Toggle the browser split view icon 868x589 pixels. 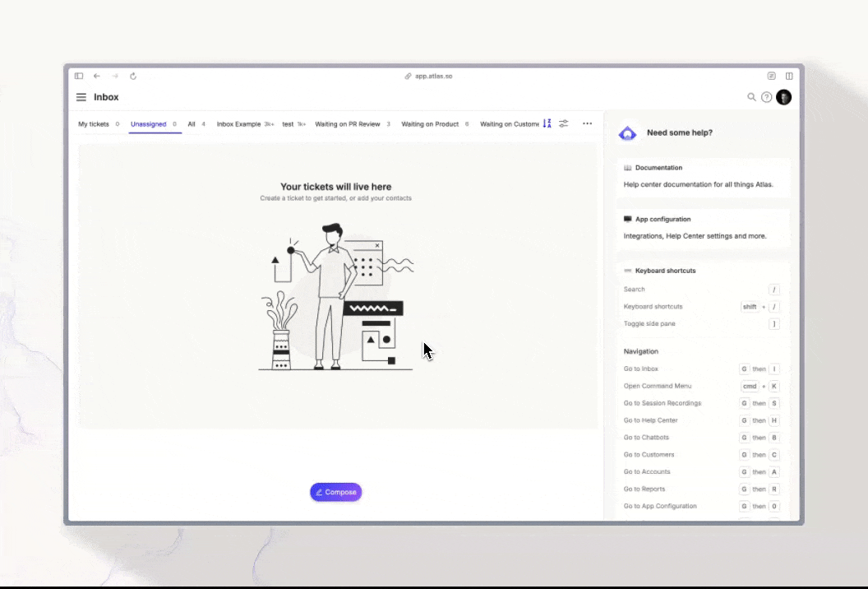pos(789,77)
